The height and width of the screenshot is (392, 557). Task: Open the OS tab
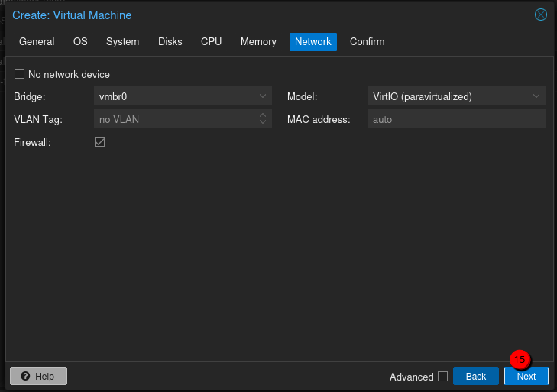coord(80,41)
